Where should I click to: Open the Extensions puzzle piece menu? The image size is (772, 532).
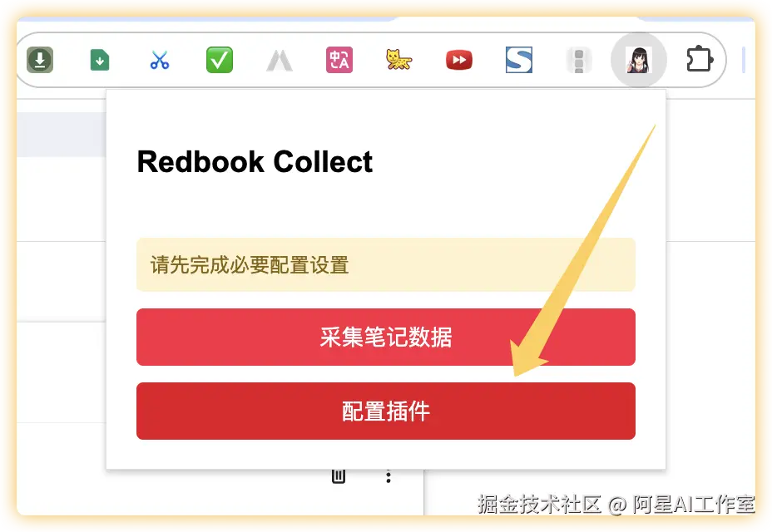coord(699,60)
